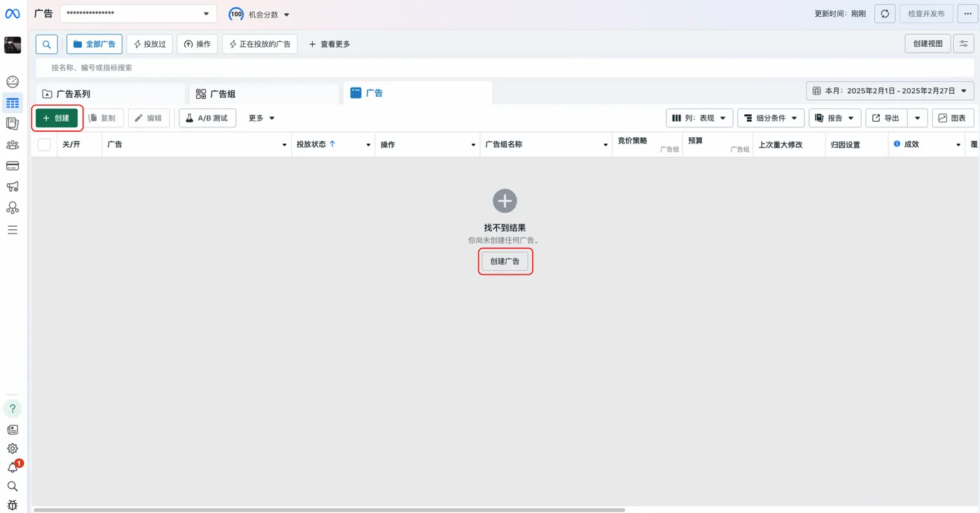Viewport: 980px width, 513px height.
Task: Click the 检查并发布 button
Action: (926, 14)
